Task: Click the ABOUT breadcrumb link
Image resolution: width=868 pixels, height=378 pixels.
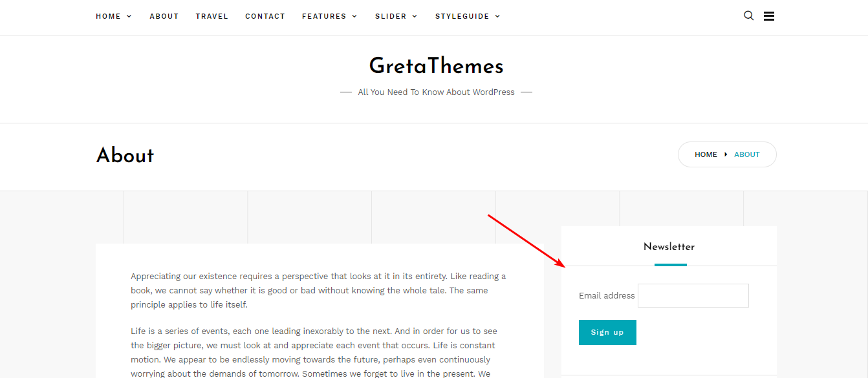Action: 747,154
